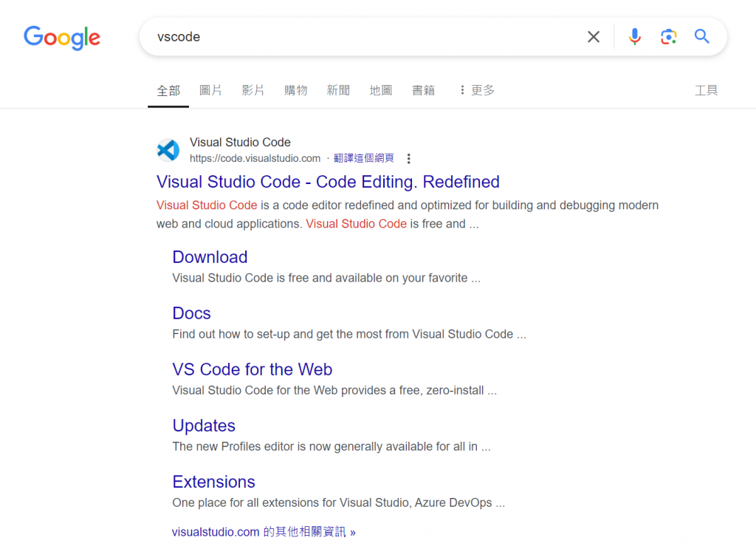756x549 pixels.
Task: Open Google Lens image search icon
Action: pyautogui.click(x=668, y=37)
